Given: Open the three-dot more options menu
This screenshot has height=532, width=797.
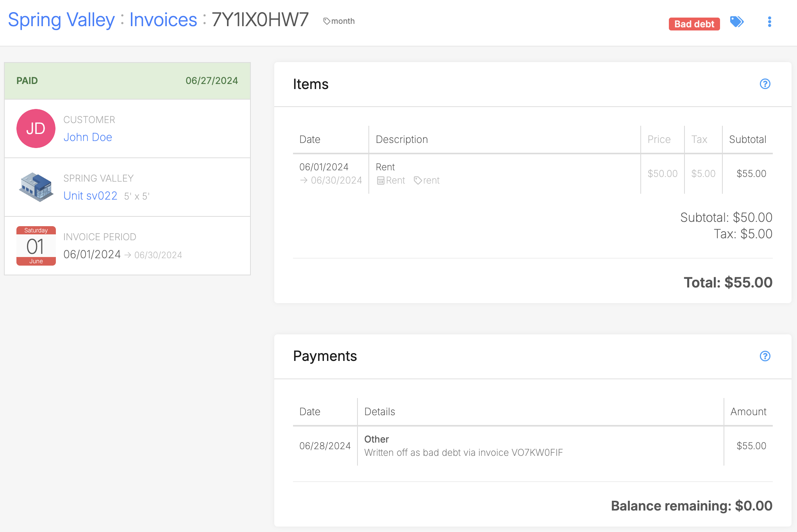Looking at the screenshot, I should [769, 22].
